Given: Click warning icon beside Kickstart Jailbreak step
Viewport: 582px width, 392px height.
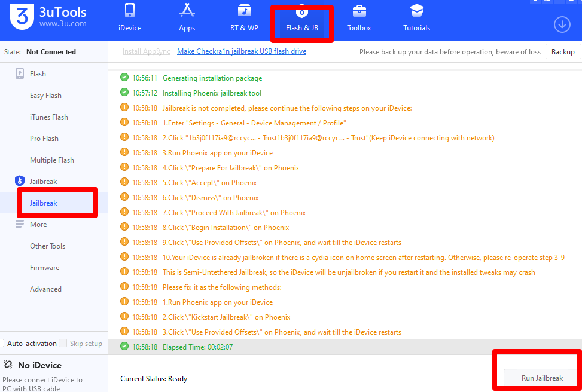Looking at the screenshot, I should 124,316.
